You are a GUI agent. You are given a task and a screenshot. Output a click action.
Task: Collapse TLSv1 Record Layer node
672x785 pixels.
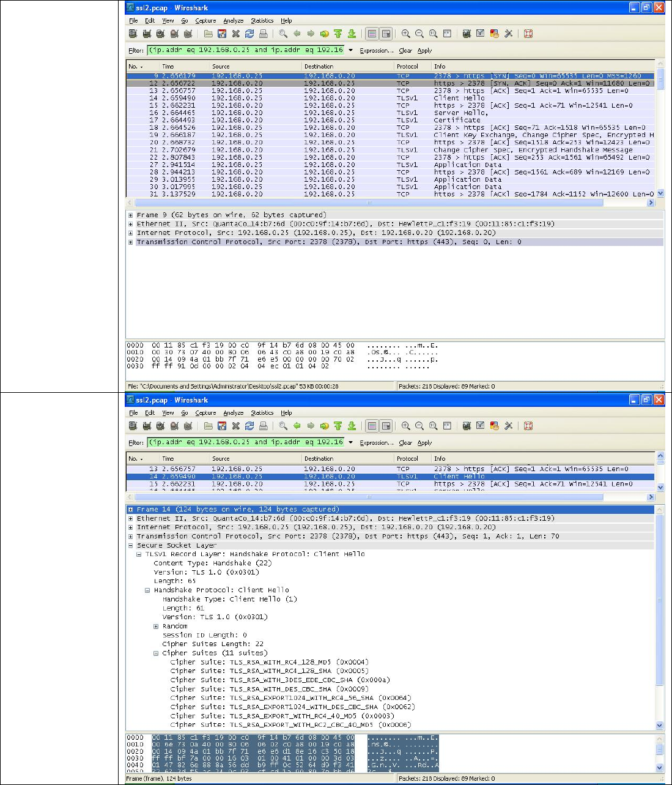coord(139,554)
